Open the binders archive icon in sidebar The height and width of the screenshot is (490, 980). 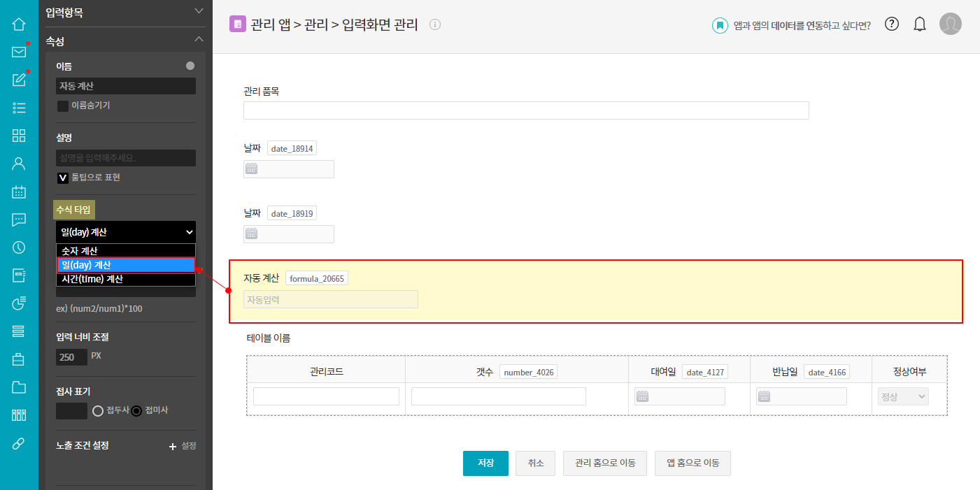tap(19, 415)
